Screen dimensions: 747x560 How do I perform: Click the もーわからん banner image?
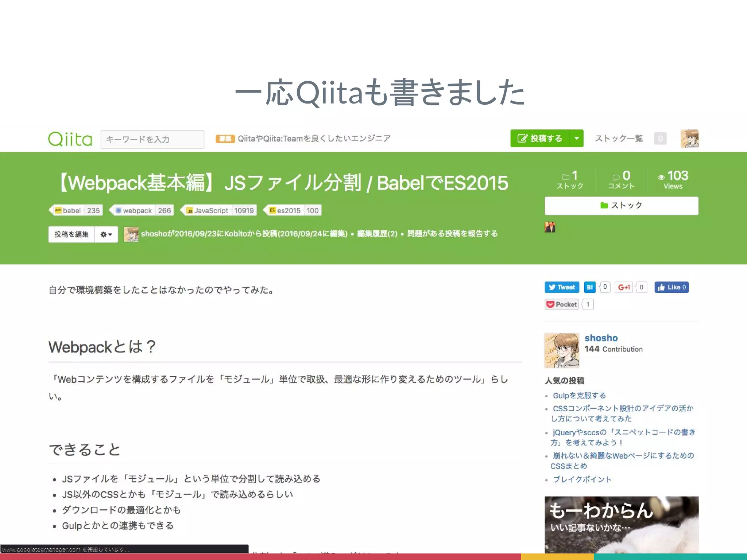[x=621, y=524]
